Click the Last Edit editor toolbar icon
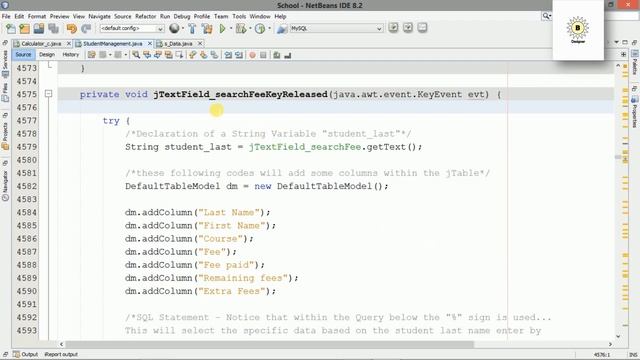This screenshot has height=360, width=640. [x=91, y=55]
